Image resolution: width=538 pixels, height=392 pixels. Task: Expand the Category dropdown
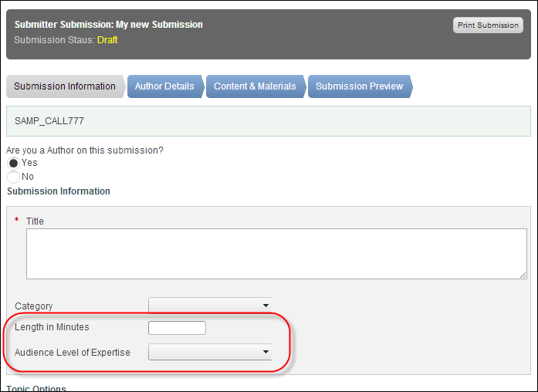[x=210, y=306]
